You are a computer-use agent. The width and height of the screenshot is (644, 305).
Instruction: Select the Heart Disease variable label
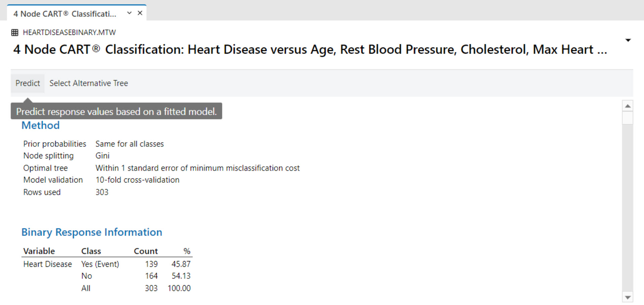pos(47,264)
